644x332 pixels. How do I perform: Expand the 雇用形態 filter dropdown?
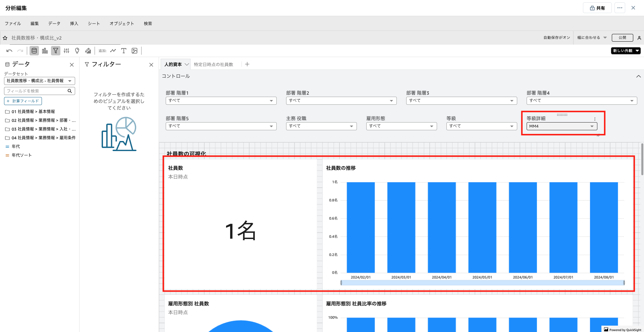(x=401, y=126)
